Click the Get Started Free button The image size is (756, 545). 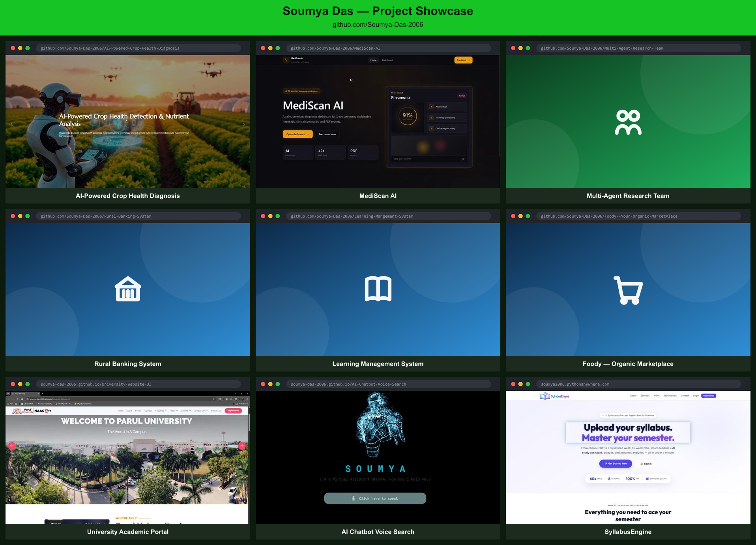(616, 463)
